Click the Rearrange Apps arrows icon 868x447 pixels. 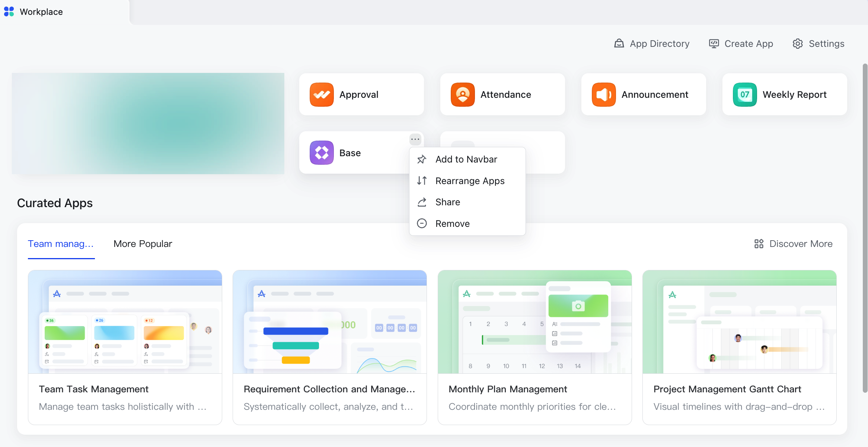[422, 181]
